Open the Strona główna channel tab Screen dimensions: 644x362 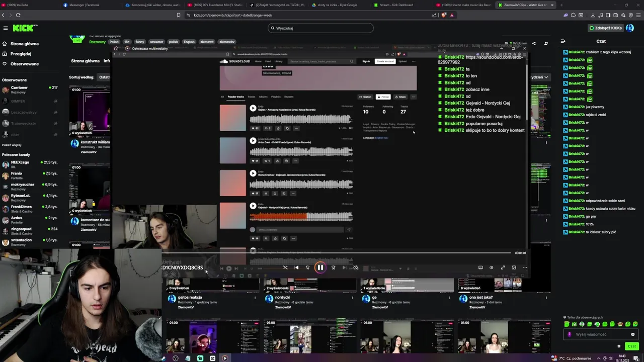(85, 61)
